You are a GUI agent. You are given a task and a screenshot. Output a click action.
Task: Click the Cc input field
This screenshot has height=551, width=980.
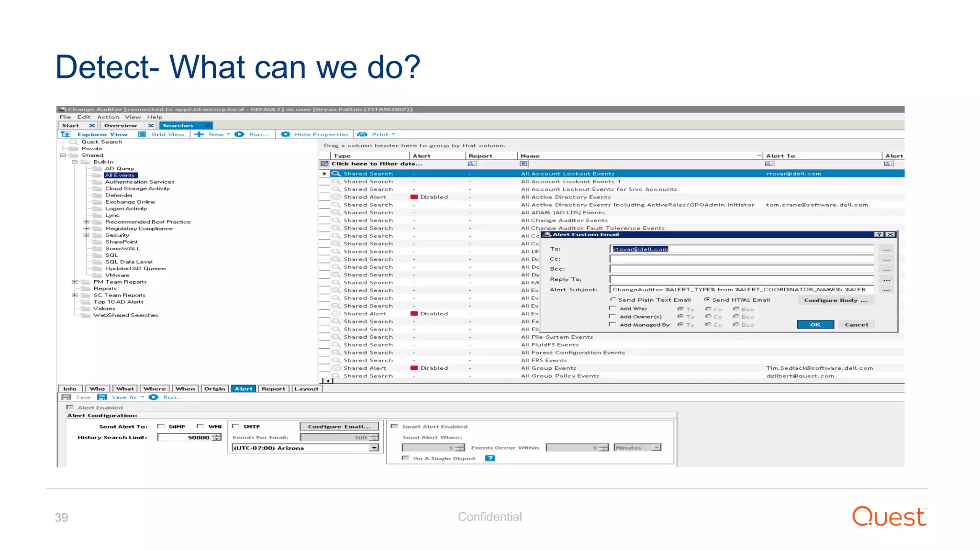742,259
